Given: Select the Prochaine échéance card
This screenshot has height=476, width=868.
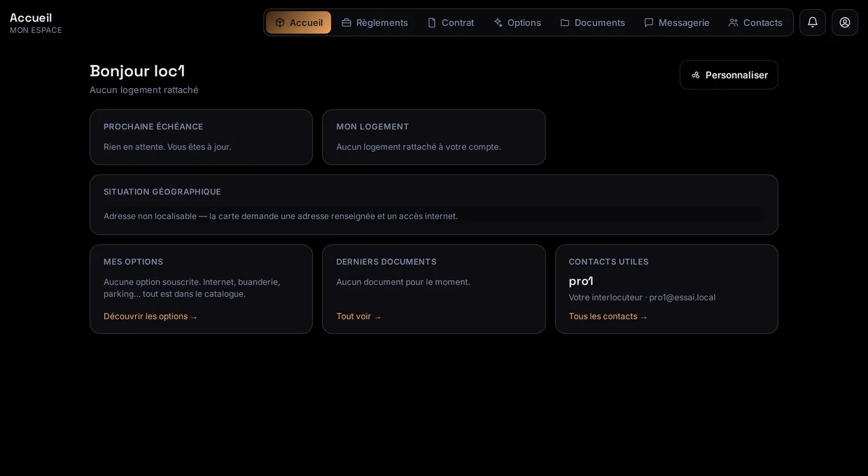Looking at the screenshot, I should [x=201, y=137].
